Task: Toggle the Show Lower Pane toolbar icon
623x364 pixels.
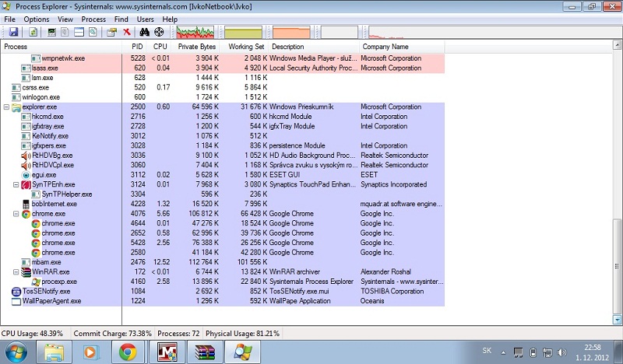Action: pos(79,33)
